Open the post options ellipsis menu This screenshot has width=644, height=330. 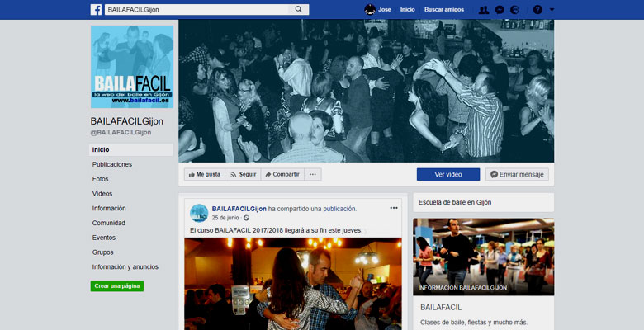394,208
